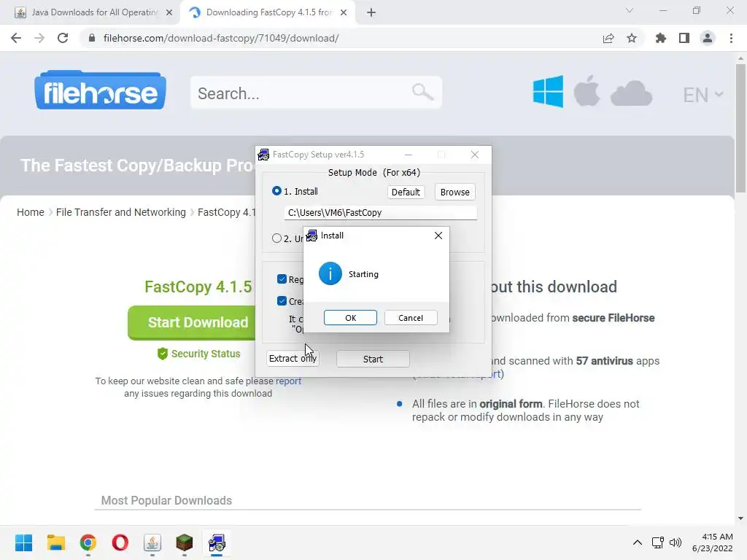Click the Extract only button

click(293, 358)
